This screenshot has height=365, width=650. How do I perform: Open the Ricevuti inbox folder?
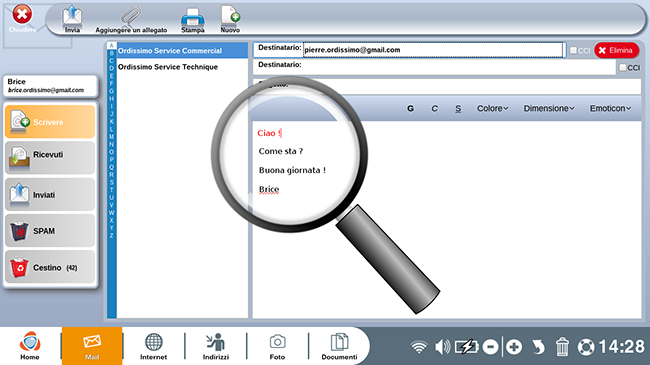pos(50,157)
